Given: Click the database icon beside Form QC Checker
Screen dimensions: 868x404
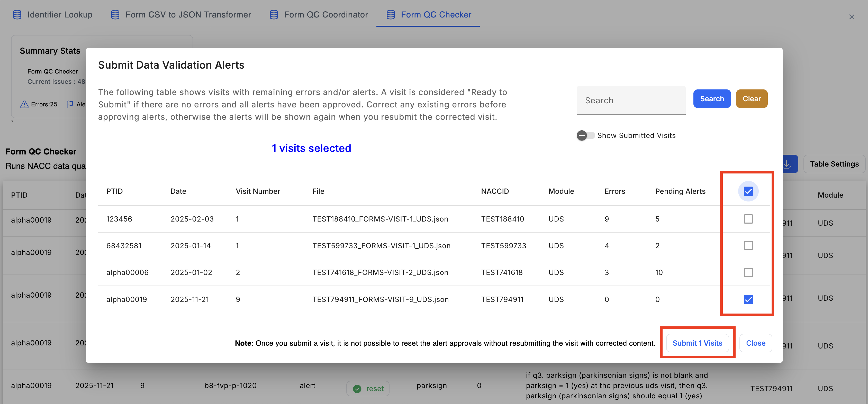Looking at the screenshot, I should (391, 14).
